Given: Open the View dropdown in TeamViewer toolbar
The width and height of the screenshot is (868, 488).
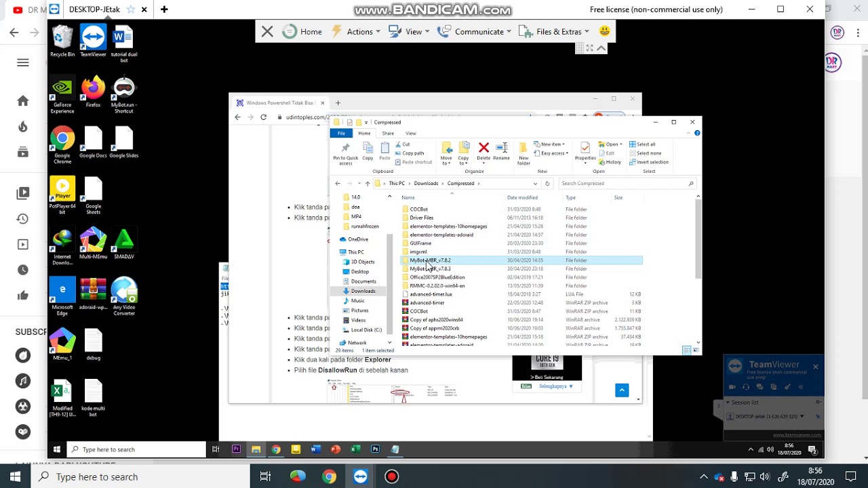Looking at the screenshot, I should coord(409,32).
